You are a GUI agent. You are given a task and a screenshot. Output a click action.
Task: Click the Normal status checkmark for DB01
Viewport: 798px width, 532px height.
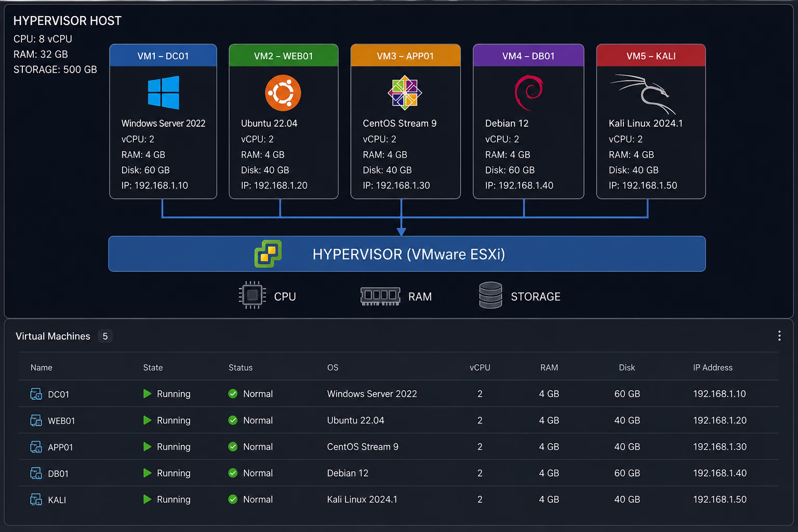(233, 473)
